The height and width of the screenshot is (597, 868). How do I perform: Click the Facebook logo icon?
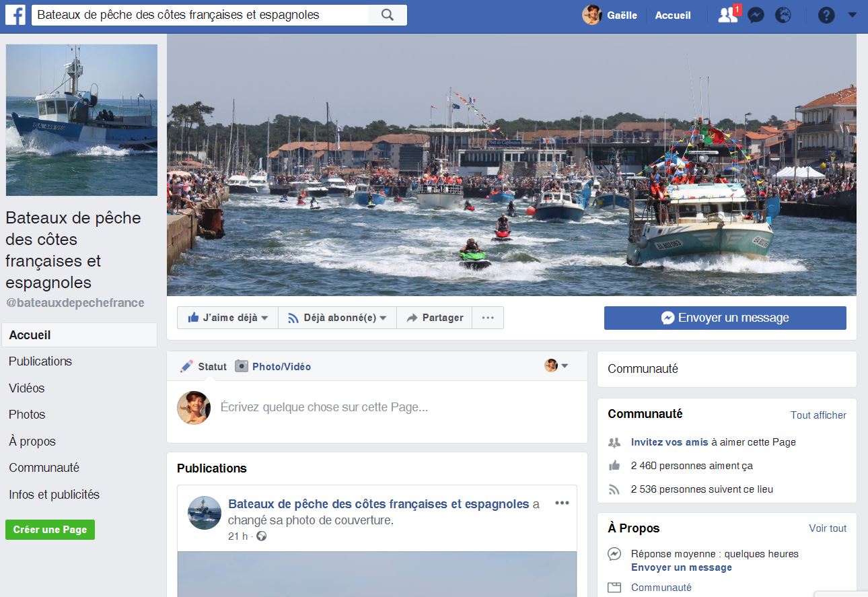coord(15,15)
